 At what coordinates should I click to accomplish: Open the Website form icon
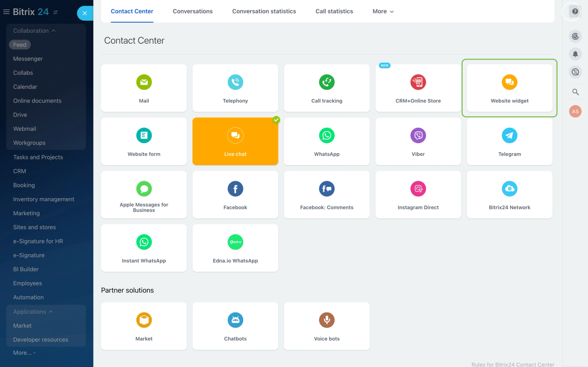coord(144,136)
